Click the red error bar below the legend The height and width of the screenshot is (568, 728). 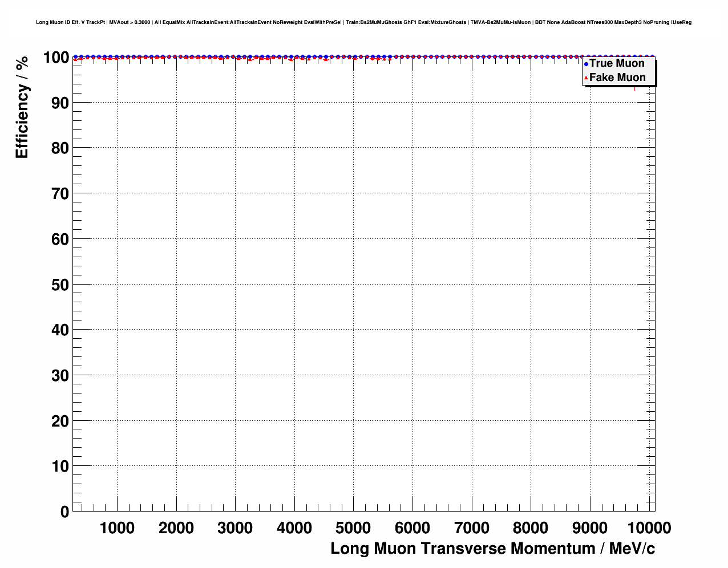[x=634, y=88]
